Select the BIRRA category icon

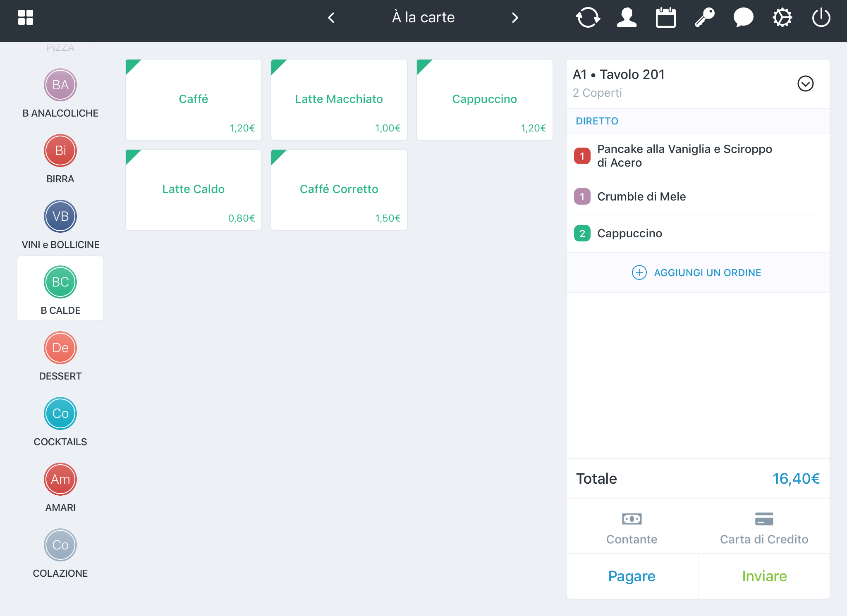coord(60,150)
